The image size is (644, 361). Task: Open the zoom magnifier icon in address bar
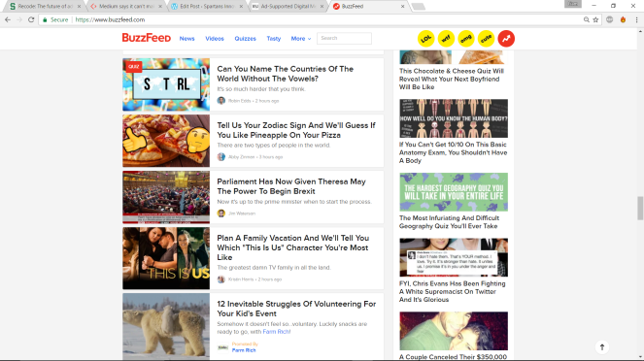[587, 19]
